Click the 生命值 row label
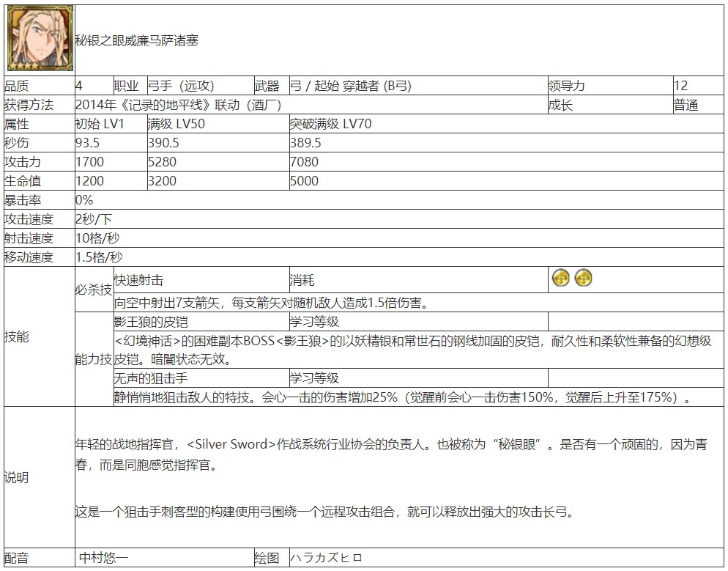Screen dimensions: 728x571 coord(23,181)
